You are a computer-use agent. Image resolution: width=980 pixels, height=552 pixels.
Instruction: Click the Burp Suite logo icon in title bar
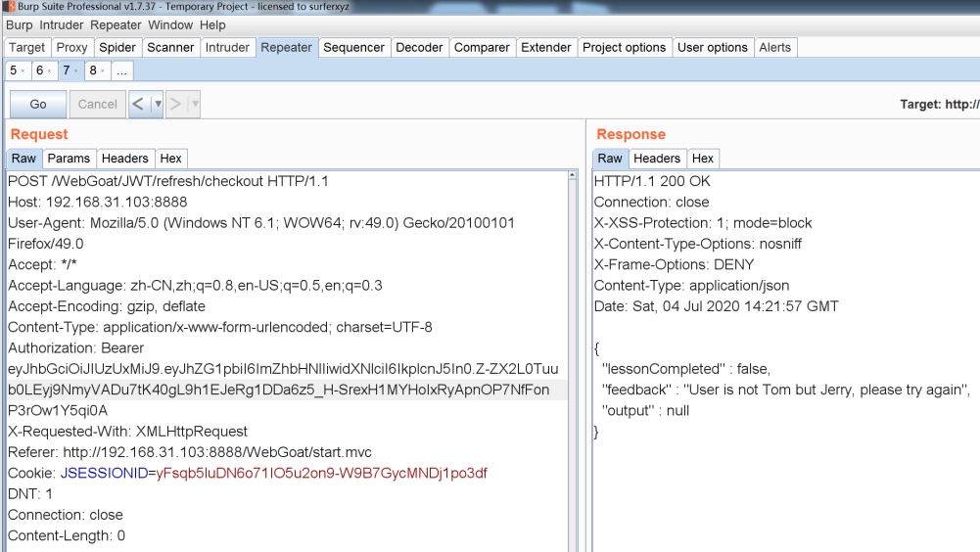point(9,6)
